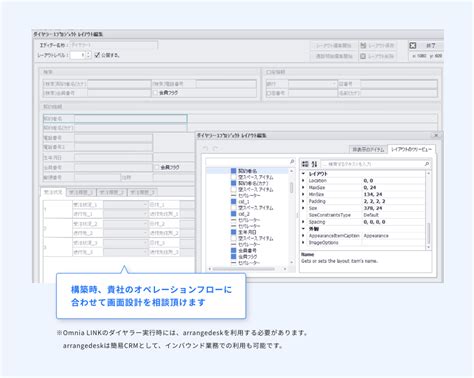Click the property grid vertical scrollbar thumb
The image size is (474, 378).
[429, 233]
